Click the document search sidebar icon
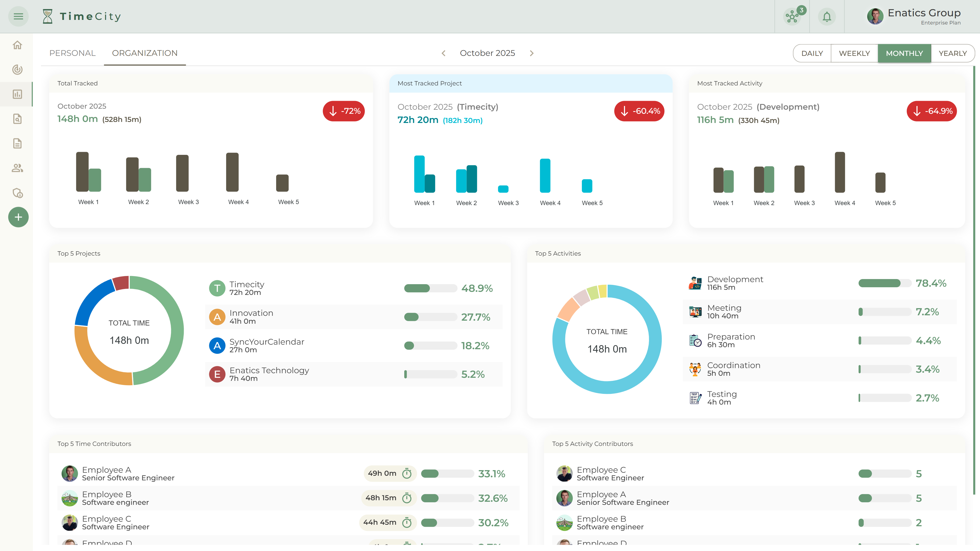This screenshot has height=551, width=980. tap(18, 119)
